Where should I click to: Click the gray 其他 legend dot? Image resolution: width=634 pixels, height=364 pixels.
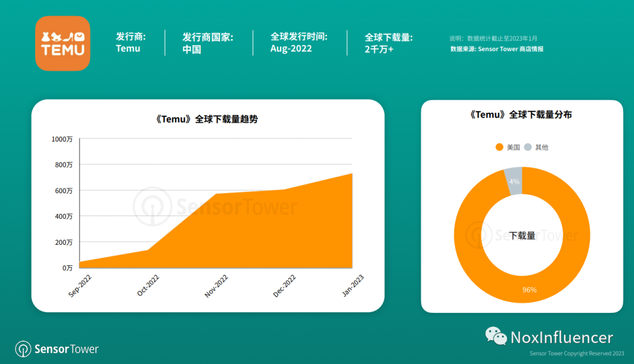pos(527,147)
